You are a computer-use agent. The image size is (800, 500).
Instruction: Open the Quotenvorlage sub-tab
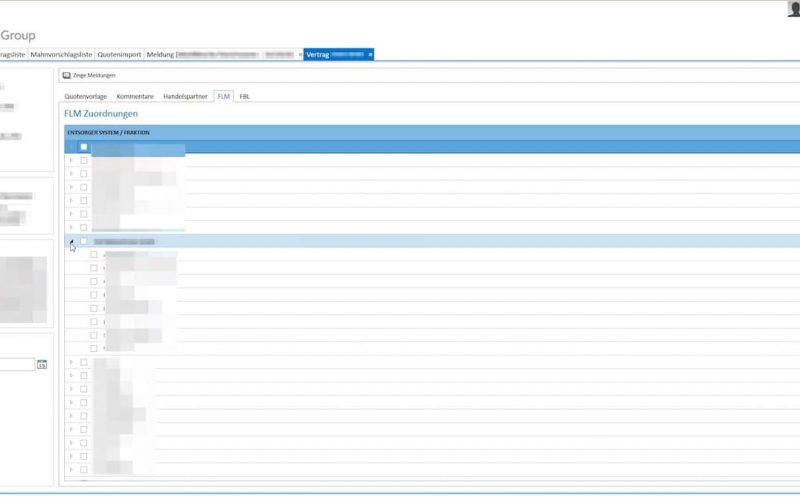pos(86,96)
